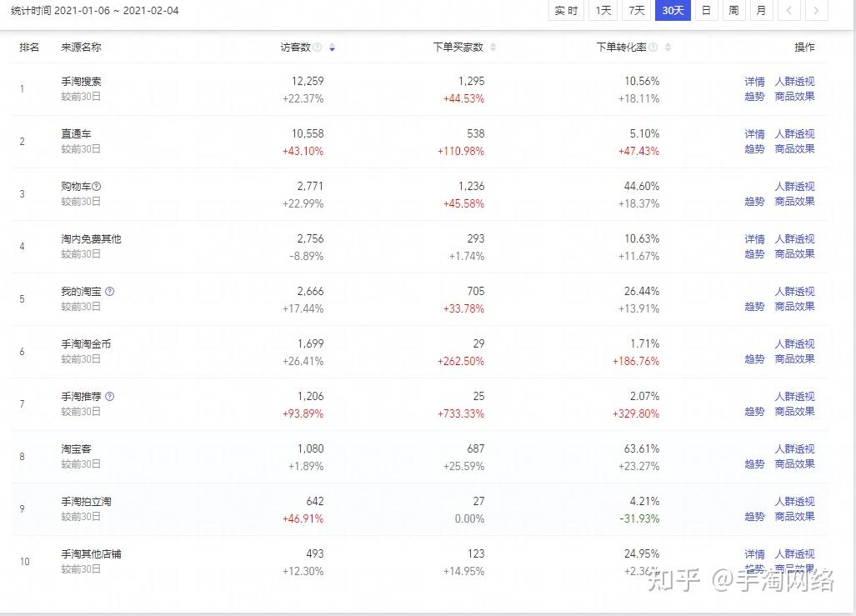View 商品效果 for 手淘拍立淘
The image size is (856, 616).
pos(794,516)
